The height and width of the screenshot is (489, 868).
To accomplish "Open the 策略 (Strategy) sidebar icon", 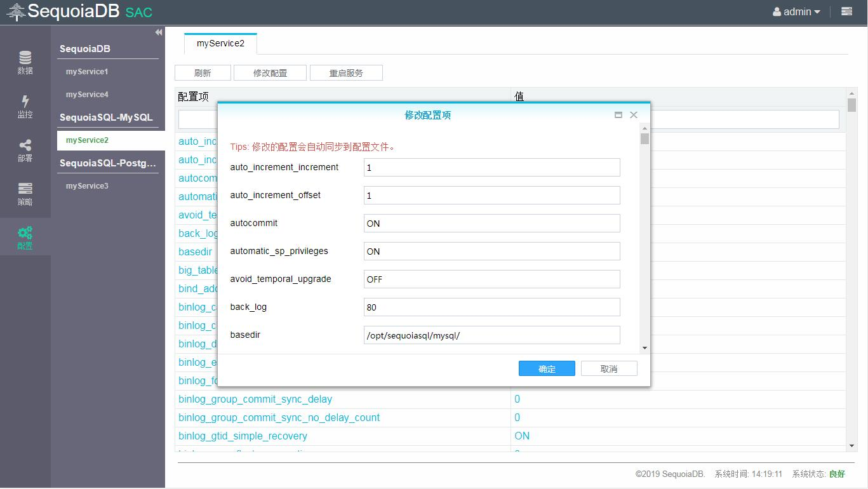I will (x=25, y=194).
